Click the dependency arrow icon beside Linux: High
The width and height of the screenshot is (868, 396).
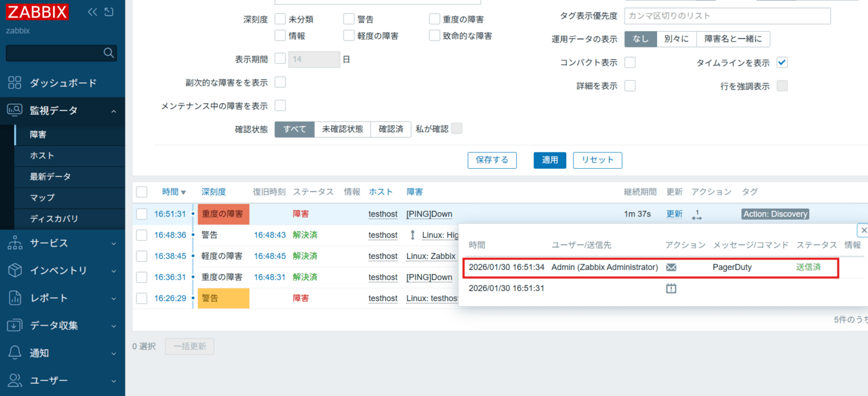(412, 235)
